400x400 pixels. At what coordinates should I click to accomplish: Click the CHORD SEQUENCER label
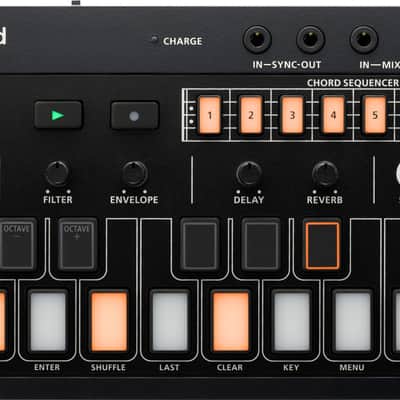[353, 83]
